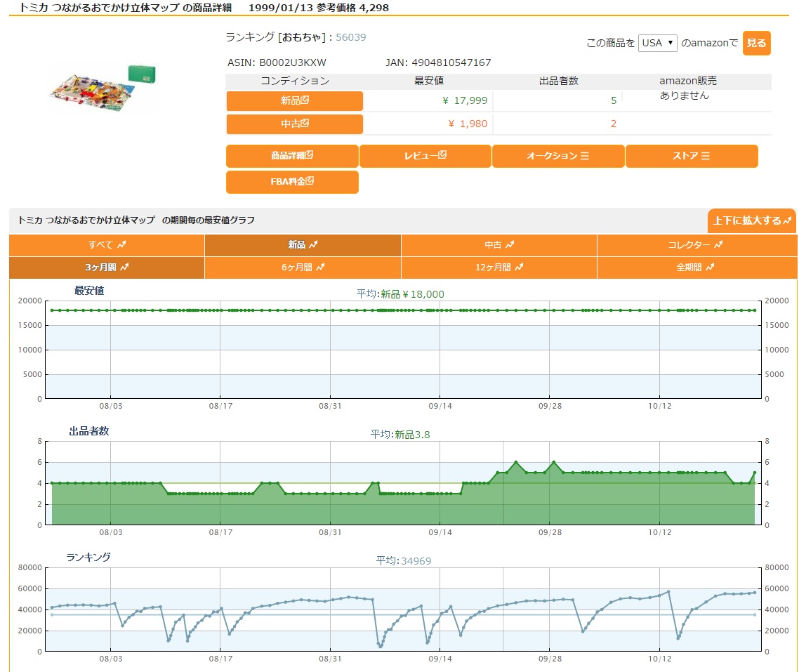Viewport: 799px width, 672px height.
Task: Open the USA country dropdown
Action: coord(657,43)
